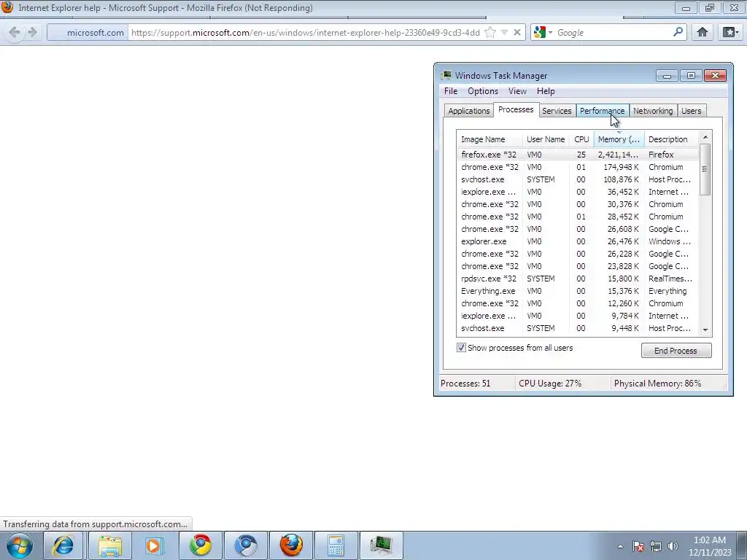Viewport: 747px width, 560px height.
Task: Switch to the Users tab
Action: pos(692,111)
